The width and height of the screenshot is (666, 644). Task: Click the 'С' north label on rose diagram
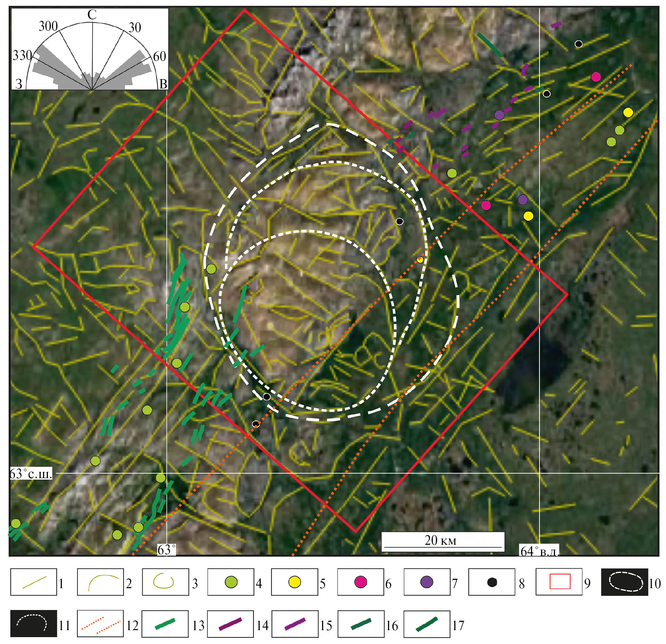point(92,15)
